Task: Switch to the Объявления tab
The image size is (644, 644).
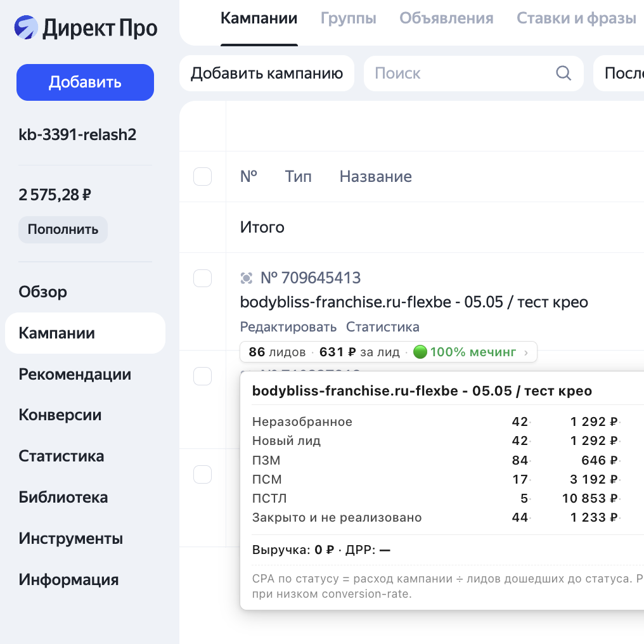Action: coord(446,18)
